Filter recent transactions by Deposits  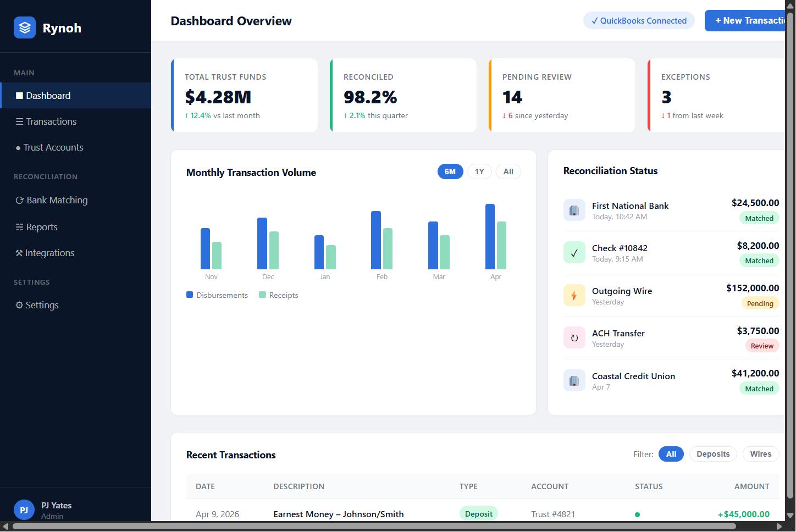pyautogui.click(x=713, y=454)
